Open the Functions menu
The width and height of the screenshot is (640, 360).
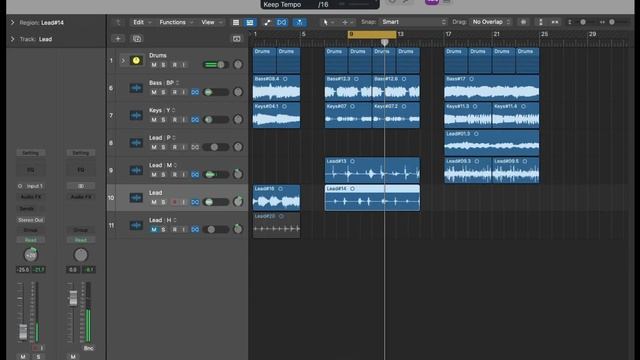point(176,22)
